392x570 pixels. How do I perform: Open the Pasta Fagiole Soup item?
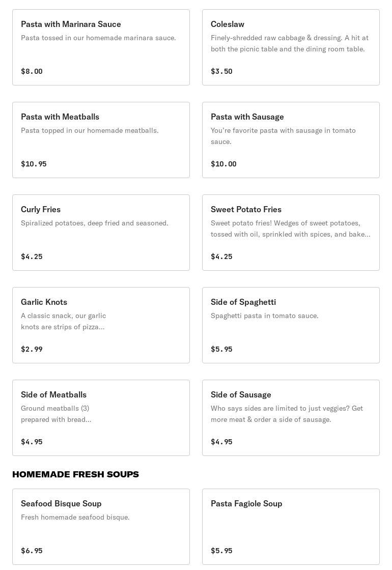(x=291, y=527)
